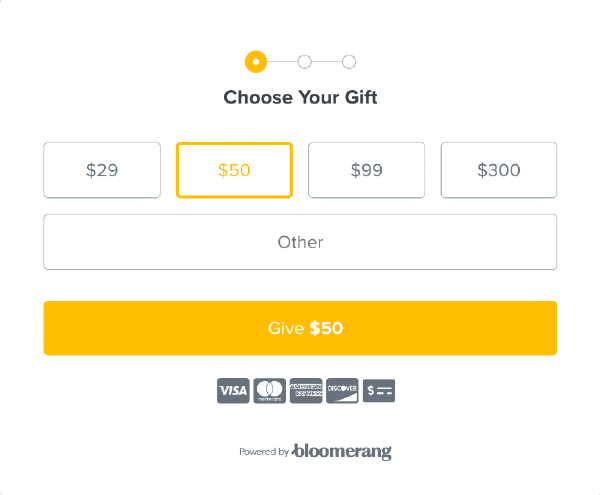
Task: Click the Discover card icon
Action: 342,391
